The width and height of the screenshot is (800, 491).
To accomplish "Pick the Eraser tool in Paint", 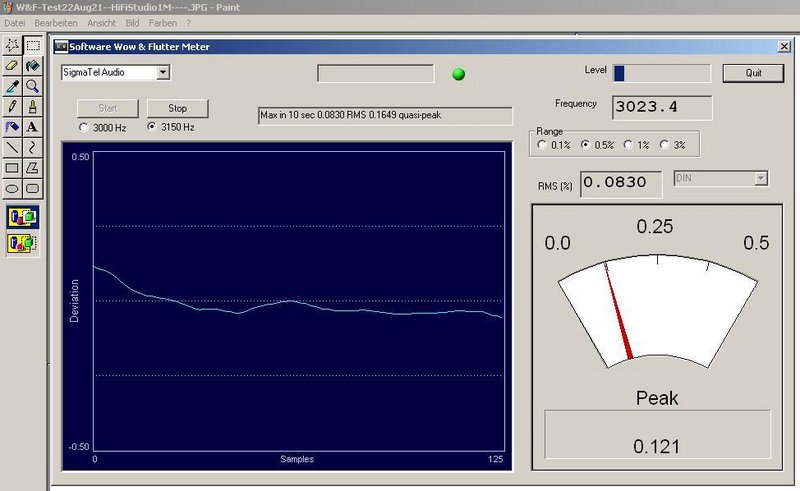I will click(x=12, y=66).
